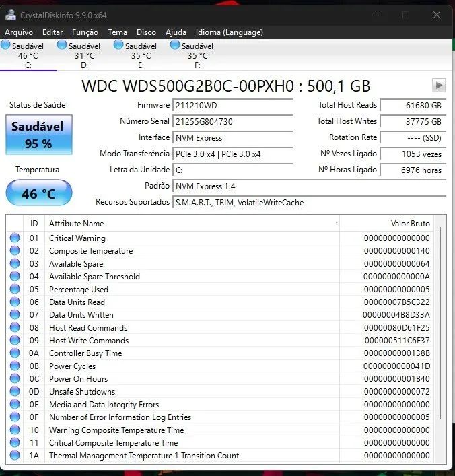
Task: Click the Critical Warning status orb
Action: pos(15,238)
